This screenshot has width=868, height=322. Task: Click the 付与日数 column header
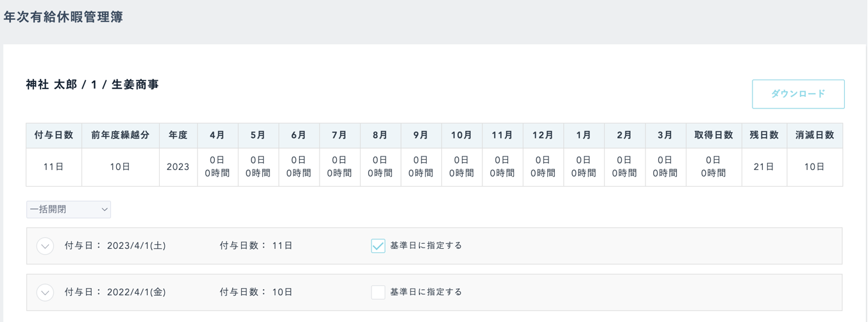(54, 135)
